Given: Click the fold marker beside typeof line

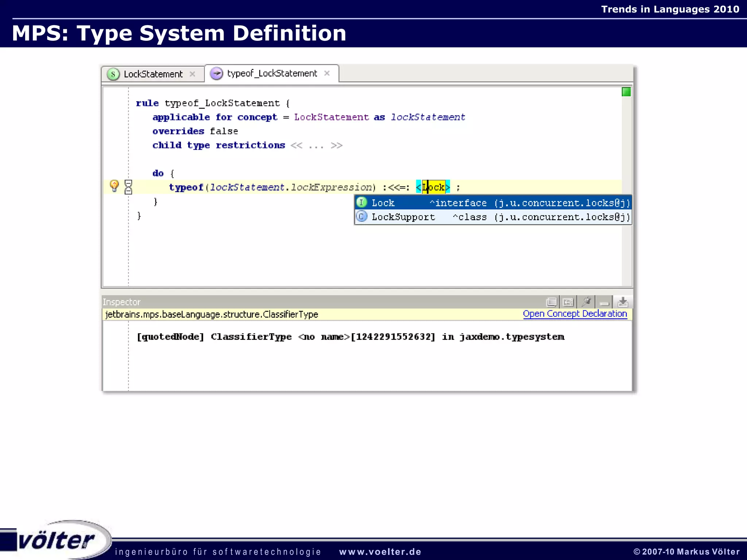Looking at the screenshot, I should 128,187.
